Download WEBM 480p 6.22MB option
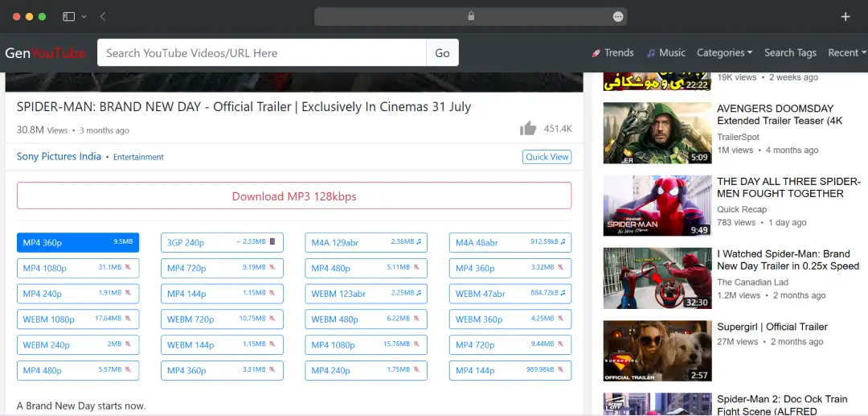This screenshot has height=416, width=868. point(366,319)
